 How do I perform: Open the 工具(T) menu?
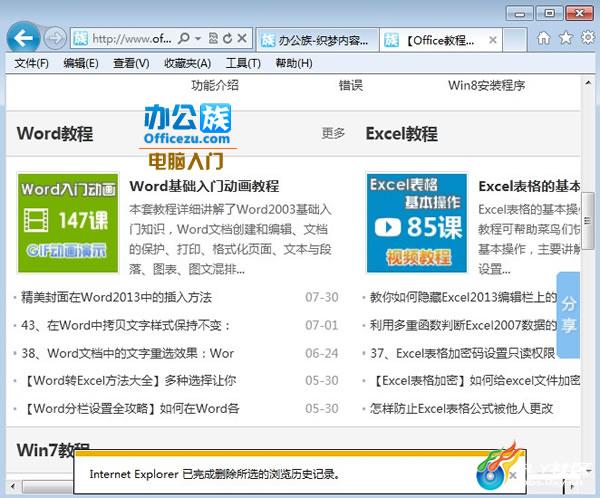[x=243, y=63]
